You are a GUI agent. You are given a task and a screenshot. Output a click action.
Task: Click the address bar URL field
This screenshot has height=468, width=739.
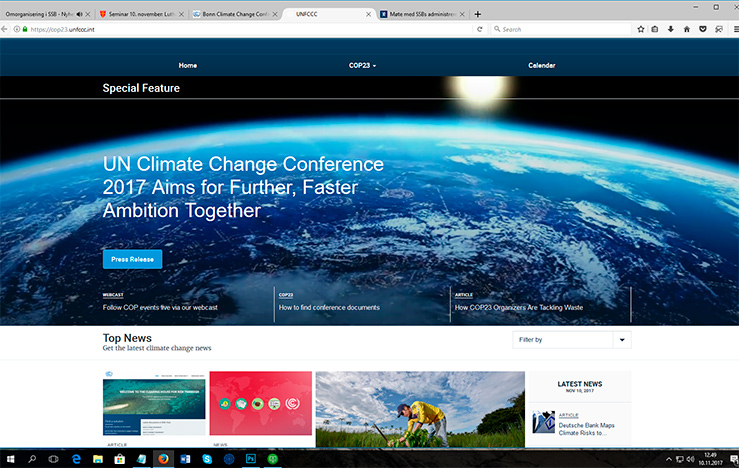click(x=250, y=29)
